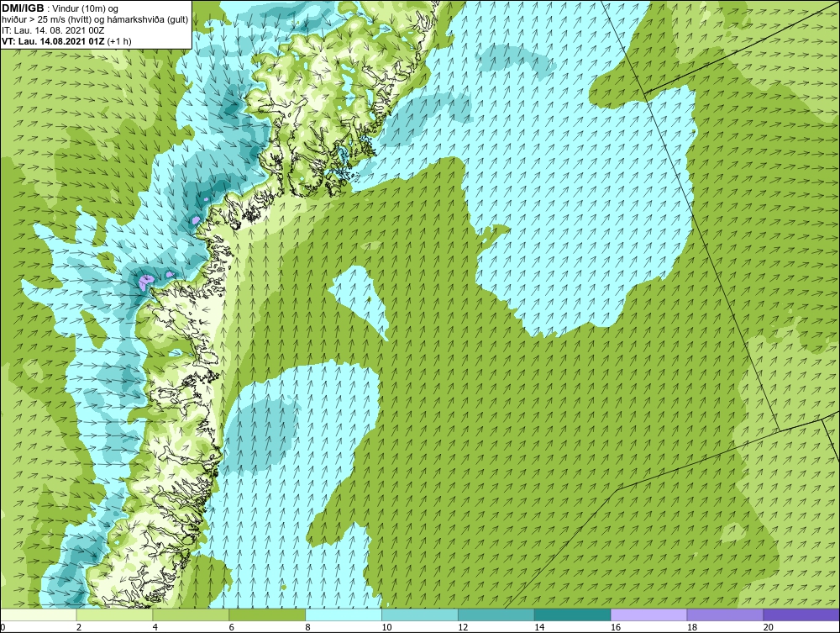840x633 pixels.
Task: Click the legend scale label '12'
Action: [x=463, y=627]
